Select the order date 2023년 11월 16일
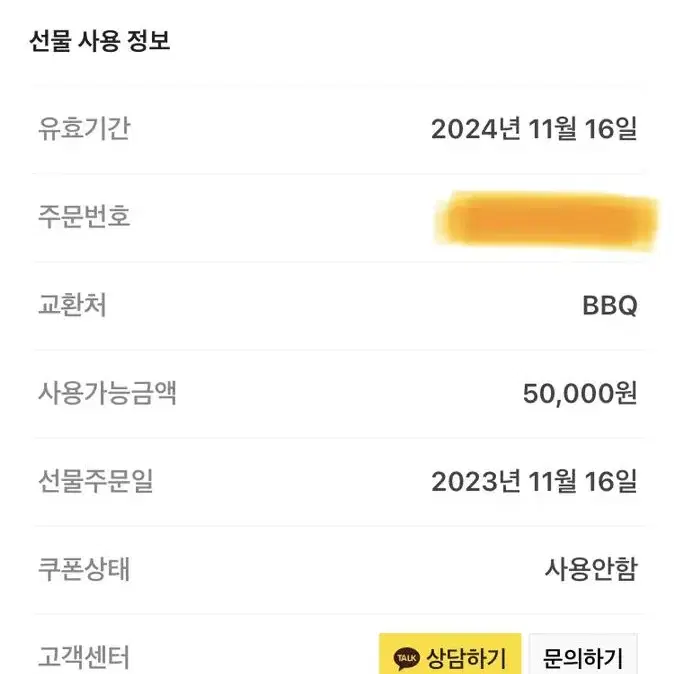 pyautogui.click(x=534, y=481)
